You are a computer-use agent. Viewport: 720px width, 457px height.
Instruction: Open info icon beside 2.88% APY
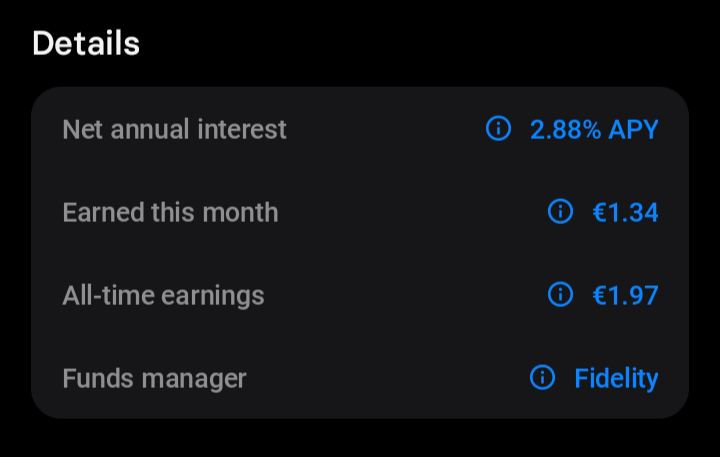tap(498, 128)
